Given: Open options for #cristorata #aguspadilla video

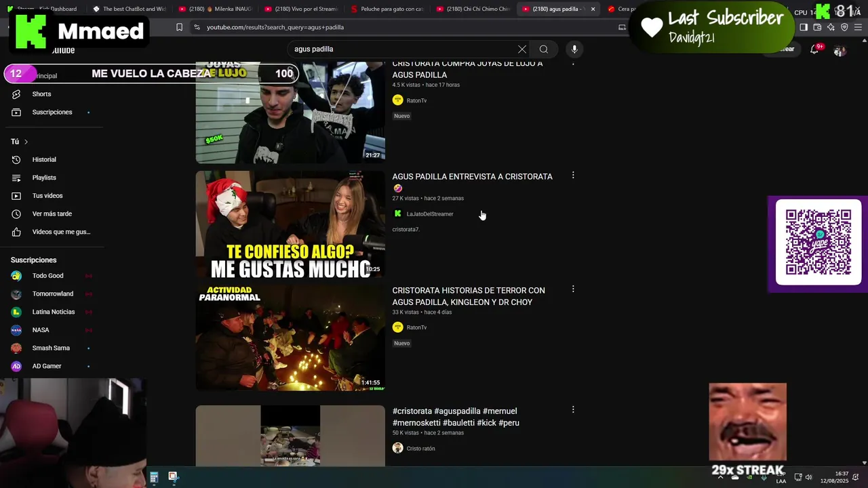Looking at the screenshot, I should [573, 410].
